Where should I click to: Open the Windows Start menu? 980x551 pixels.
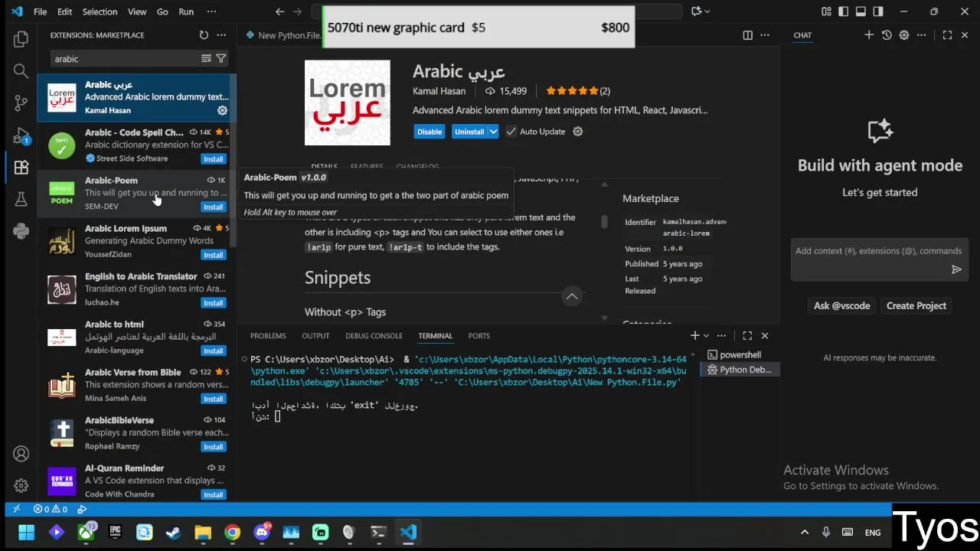coord(27,533)
